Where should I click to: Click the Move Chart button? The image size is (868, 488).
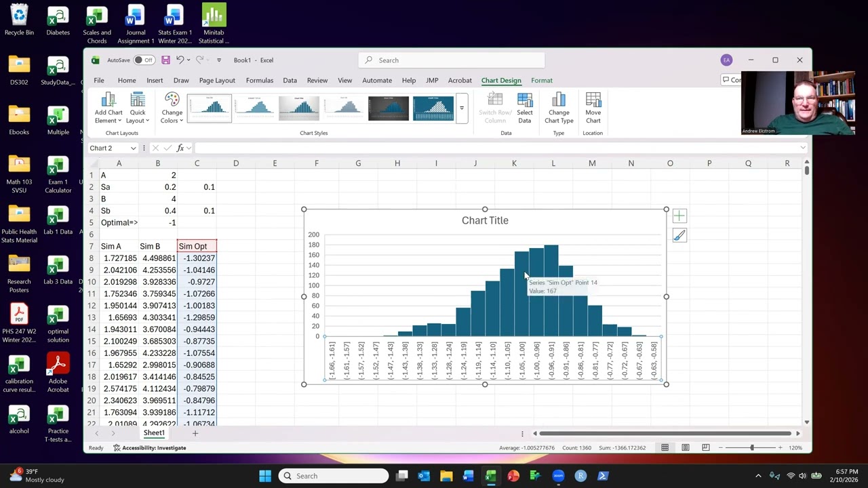coord(593,108)
